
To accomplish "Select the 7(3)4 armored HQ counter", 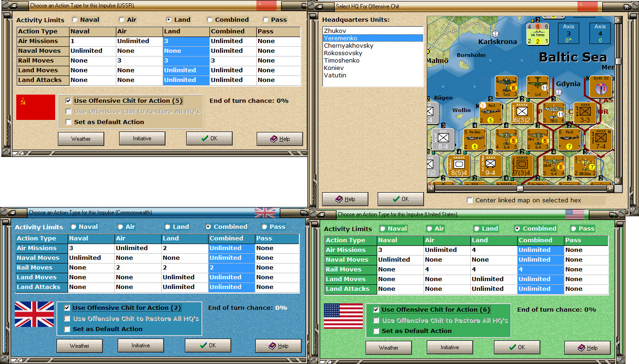I will click(522, 166).
